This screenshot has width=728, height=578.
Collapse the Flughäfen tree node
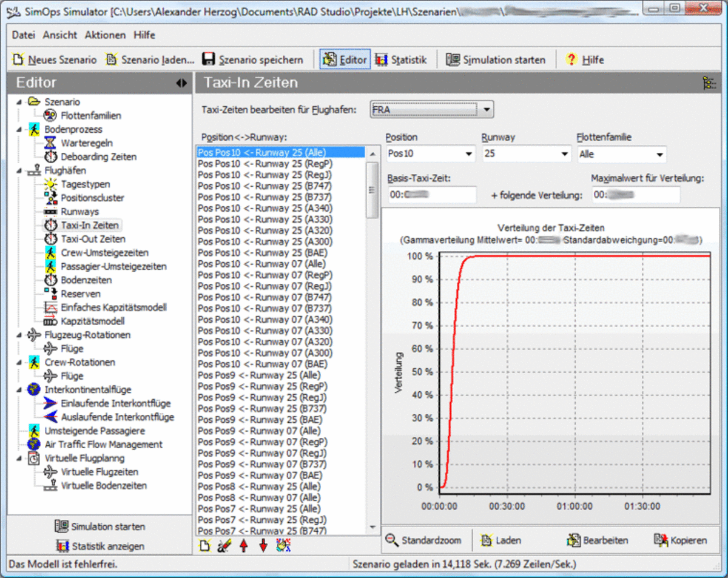(18, 170)
